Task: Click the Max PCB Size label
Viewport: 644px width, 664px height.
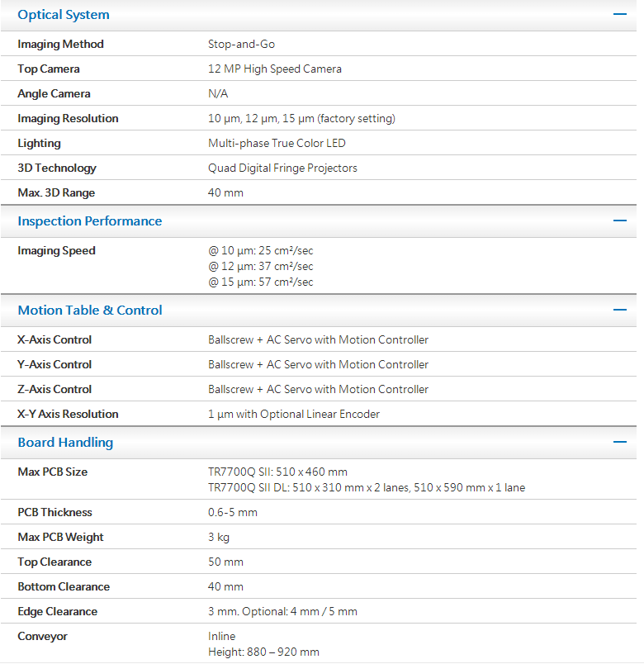Action: (x=52, y=472)
